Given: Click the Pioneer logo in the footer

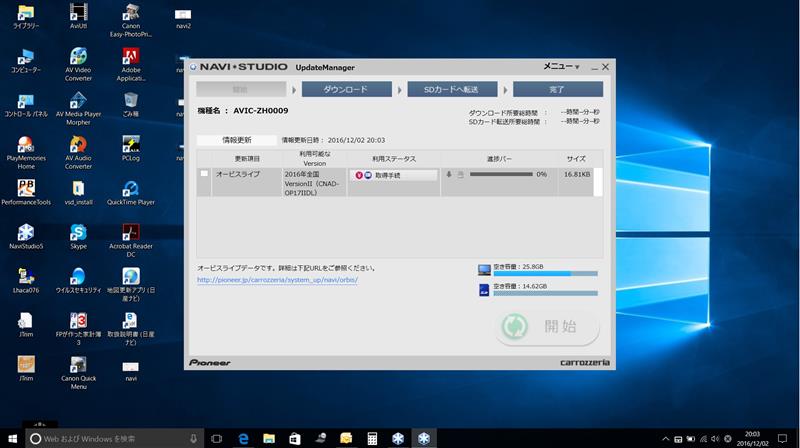Looking at the screenshot, I should pos(210,362).
